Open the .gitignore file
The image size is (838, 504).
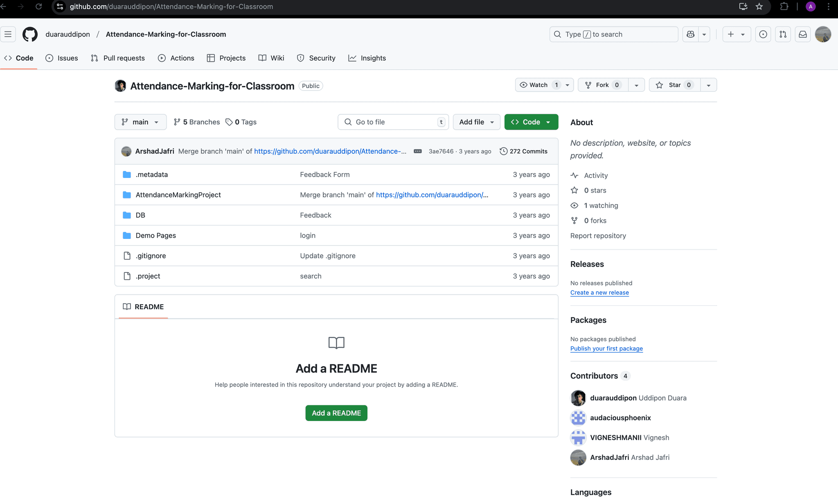point(151,256)
